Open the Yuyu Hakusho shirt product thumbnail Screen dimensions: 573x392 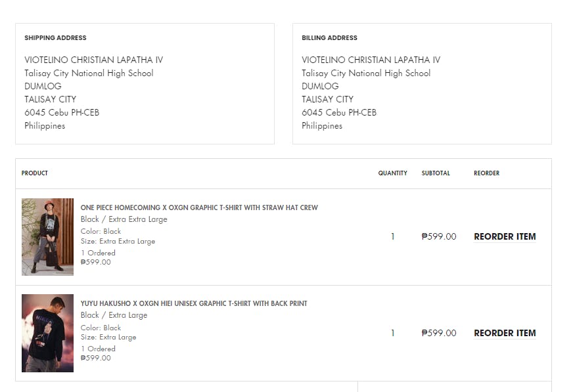47,333
